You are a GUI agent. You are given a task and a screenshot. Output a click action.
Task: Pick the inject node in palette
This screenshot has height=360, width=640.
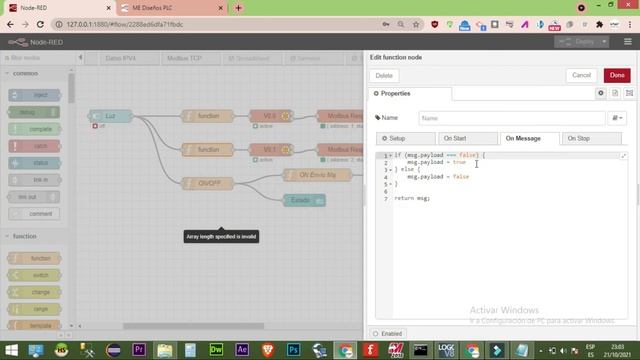[34, 95]
